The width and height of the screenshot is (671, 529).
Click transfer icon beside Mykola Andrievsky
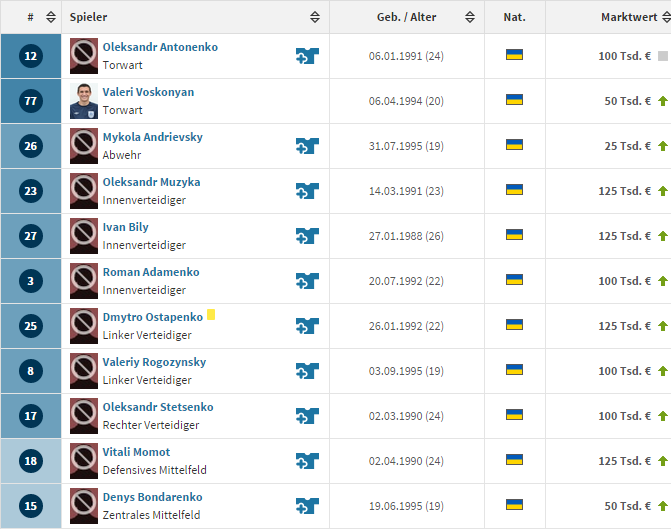tap(307, 146)
